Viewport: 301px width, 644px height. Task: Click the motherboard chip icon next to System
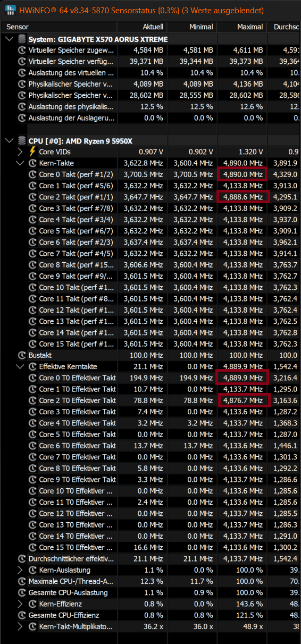click(22, 39)
